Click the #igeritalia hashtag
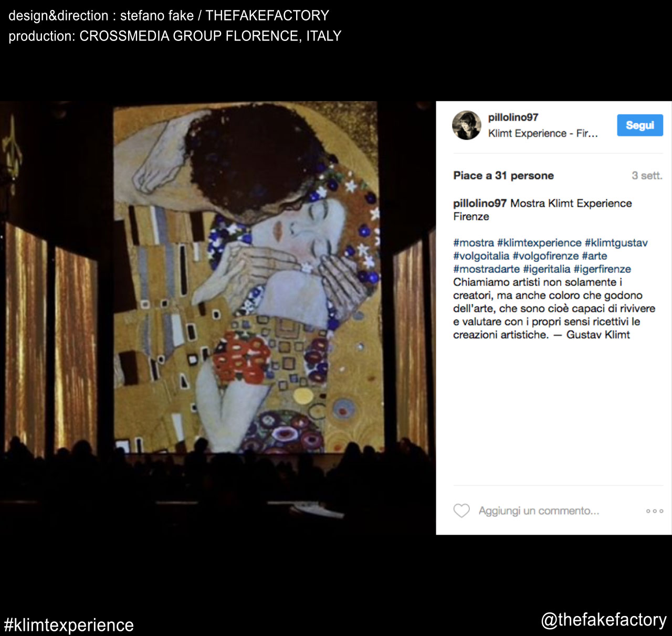This screenshot has height=636, width=672. coord(547,269)
